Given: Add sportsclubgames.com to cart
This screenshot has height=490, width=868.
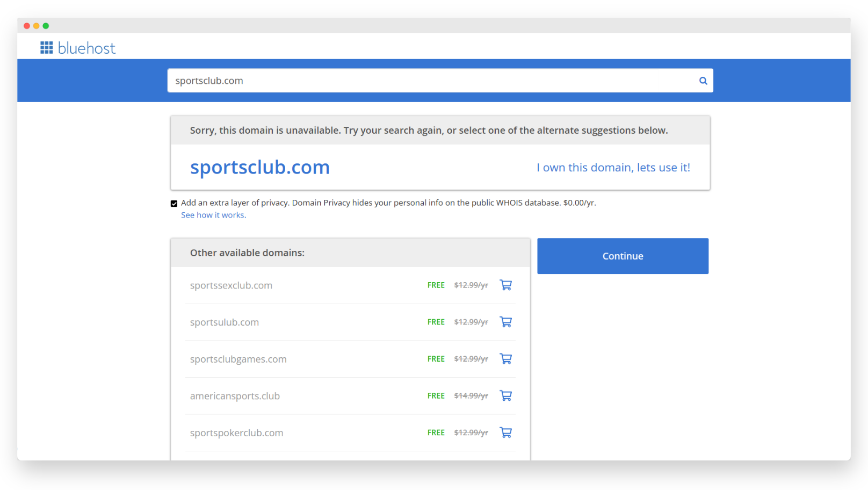Looking at the screenshot, I should point(505,358).
